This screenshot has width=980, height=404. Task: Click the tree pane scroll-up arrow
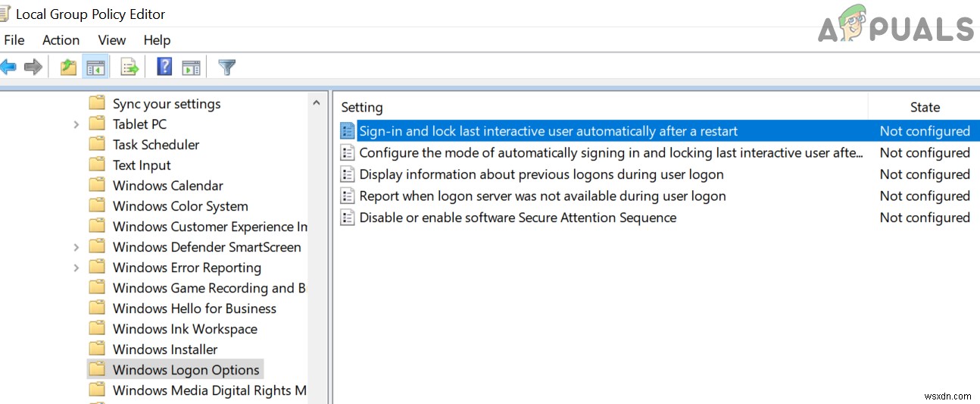pyautogui.click(x=317, y=103)
